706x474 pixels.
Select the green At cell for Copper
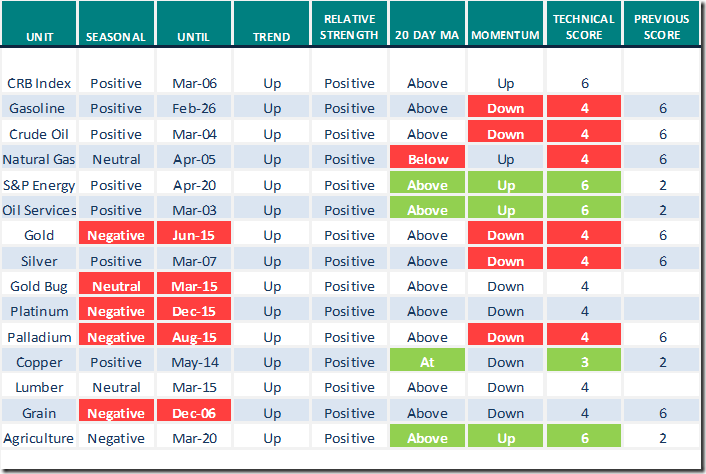427,362
